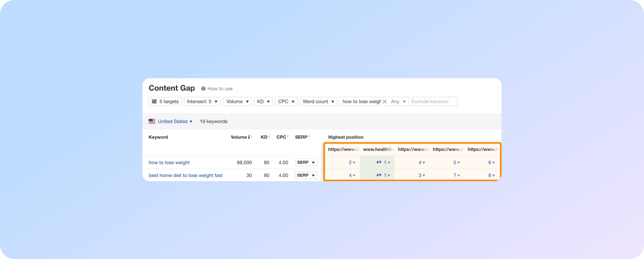Open the Intersect: 5 dropdown
Viewport: 644px width, 259px height.
click(x=202, y=102)
